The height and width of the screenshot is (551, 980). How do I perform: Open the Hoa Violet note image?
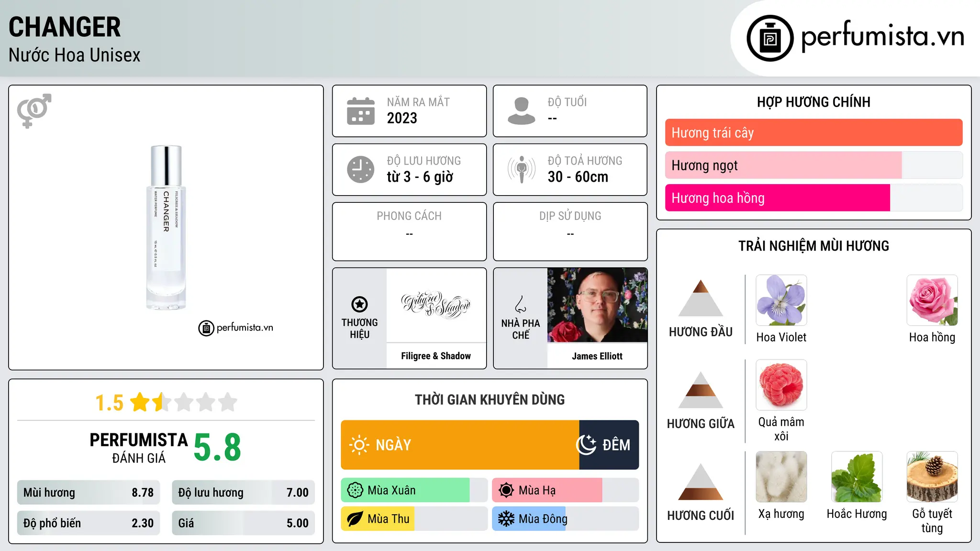(781, 300)
